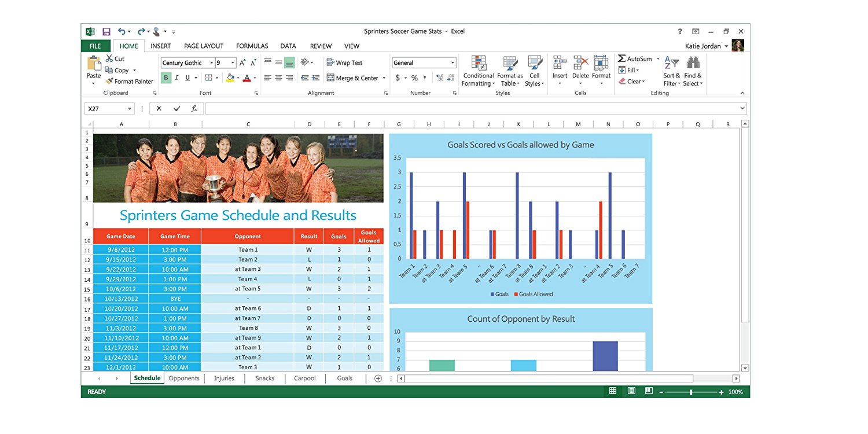Viewport: 868px width, 434px height.
Task: Open Conditional Formatting icon in Styles group
Action: tap(478, 63)
